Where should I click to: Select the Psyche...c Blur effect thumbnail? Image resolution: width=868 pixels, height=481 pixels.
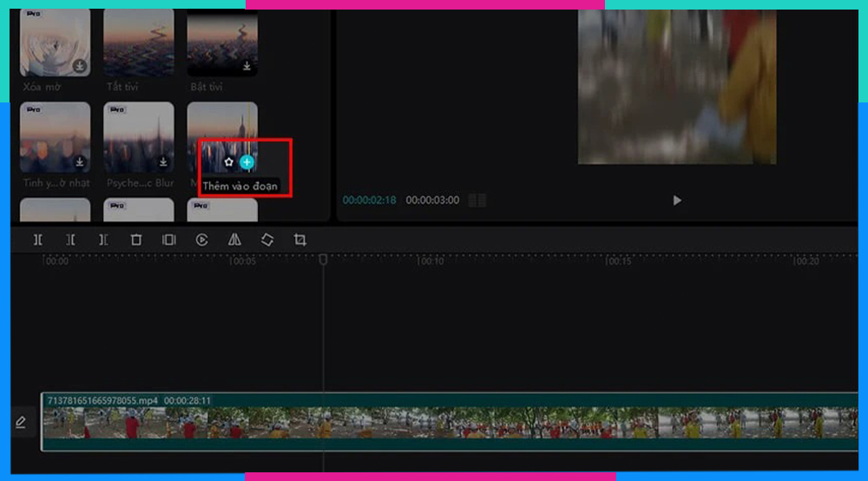pos(138,136)
